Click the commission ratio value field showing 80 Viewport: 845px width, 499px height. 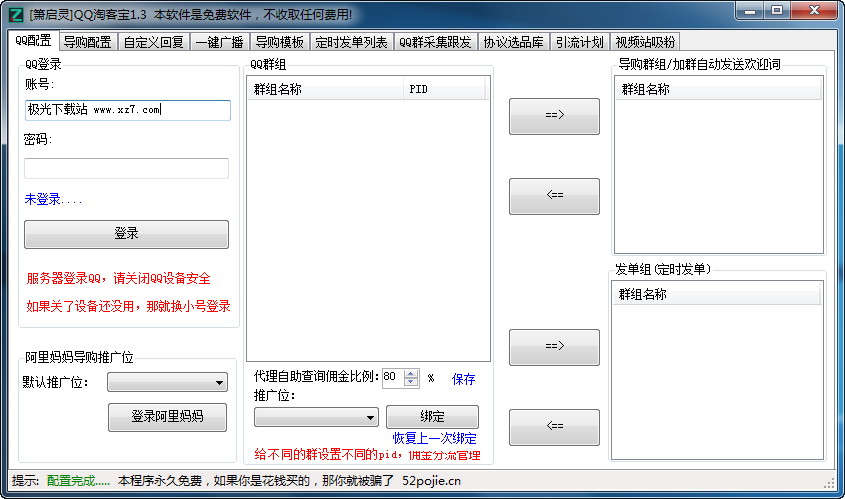tap(393, 377)
